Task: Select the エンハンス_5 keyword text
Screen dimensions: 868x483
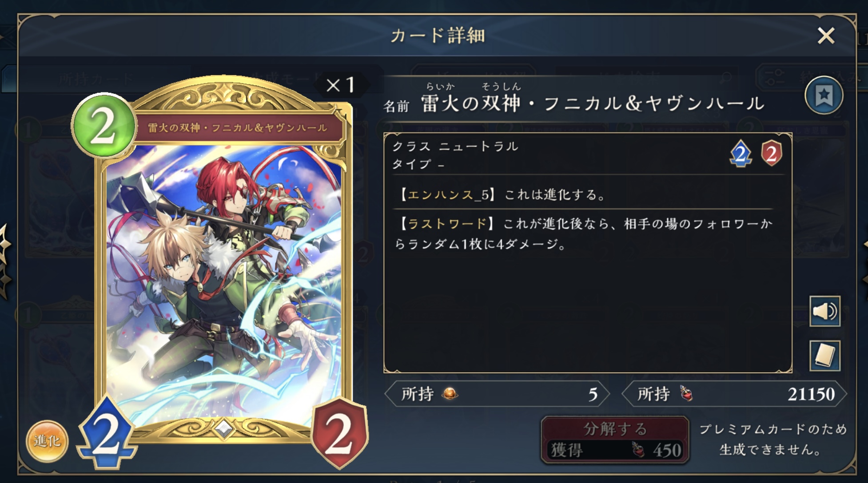Action: coord(448,194)
